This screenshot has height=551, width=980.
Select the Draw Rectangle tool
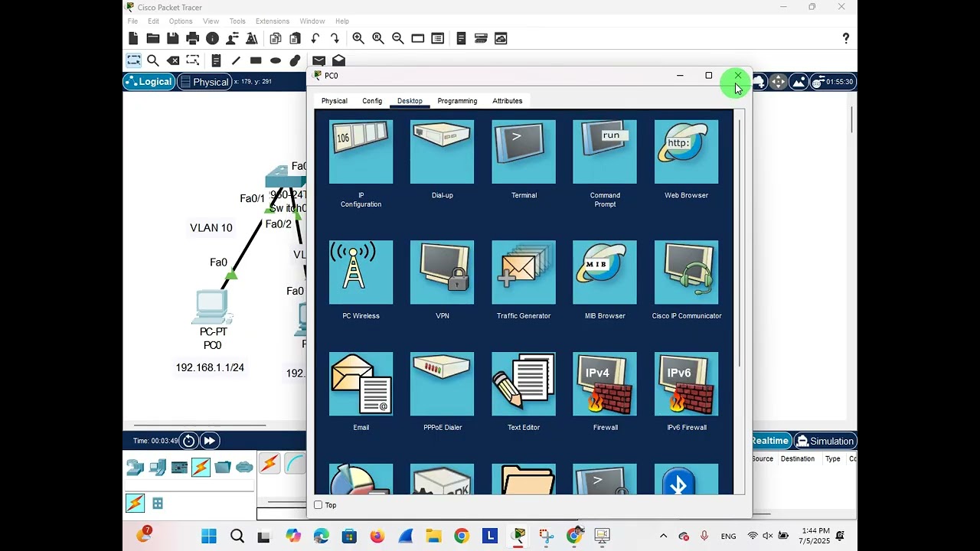click(256, 60)
